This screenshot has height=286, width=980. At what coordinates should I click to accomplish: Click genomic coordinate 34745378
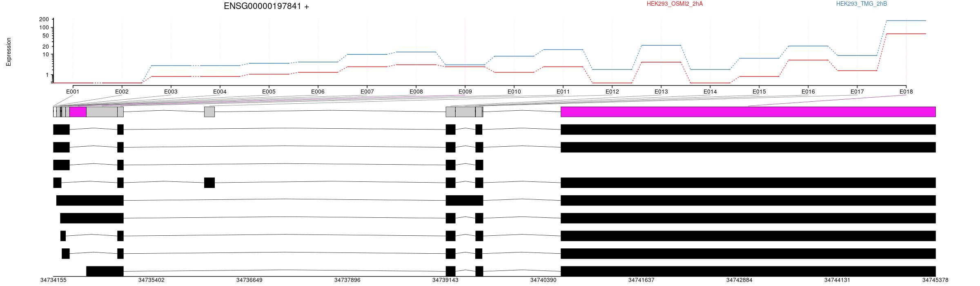click(935, 280)
